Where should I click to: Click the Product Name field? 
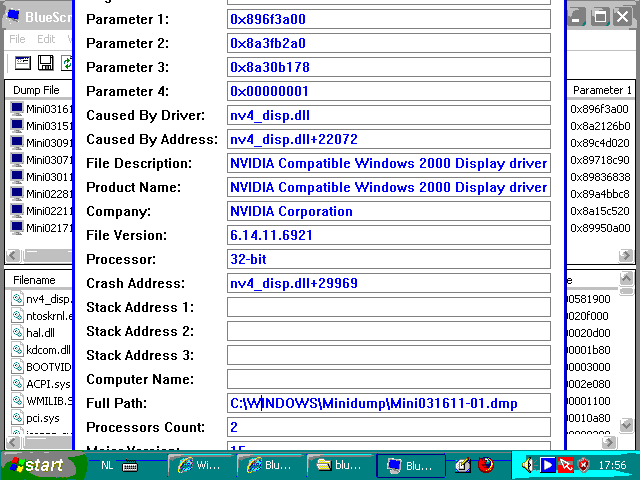point(389,187)
